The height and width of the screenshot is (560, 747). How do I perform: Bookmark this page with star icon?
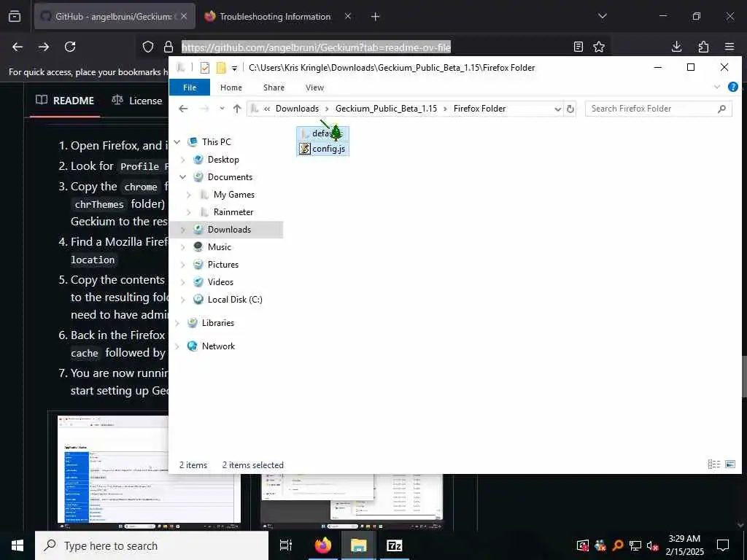point(599,47)
